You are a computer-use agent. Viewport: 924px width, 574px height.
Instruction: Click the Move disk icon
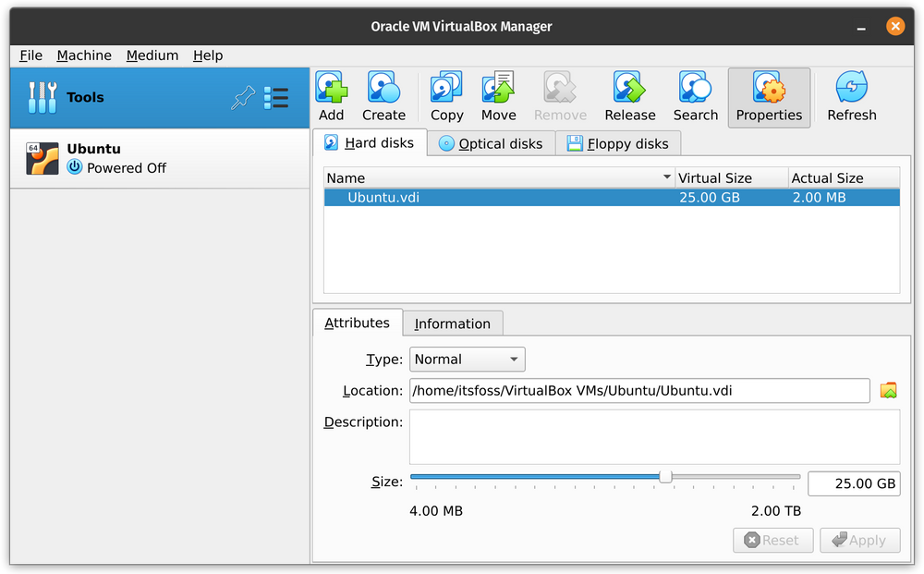coord(498,89)
